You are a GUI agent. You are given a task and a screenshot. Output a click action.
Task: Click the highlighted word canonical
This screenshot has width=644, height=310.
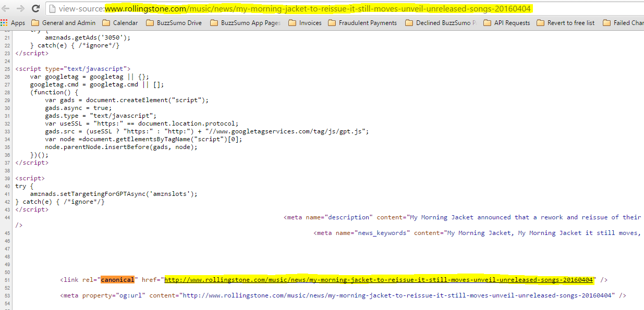117,280
